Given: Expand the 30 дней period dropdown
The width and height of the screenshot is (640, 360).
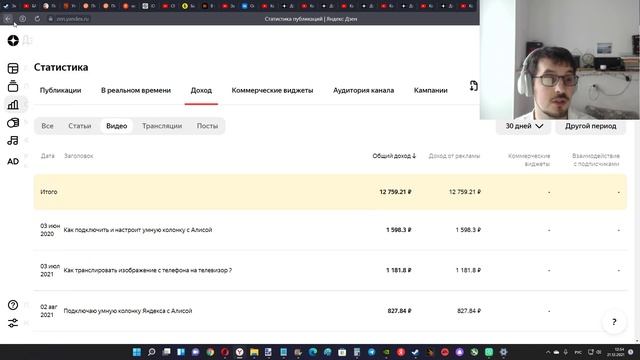Looking at the screenshot, I should [x=524, y=126].
